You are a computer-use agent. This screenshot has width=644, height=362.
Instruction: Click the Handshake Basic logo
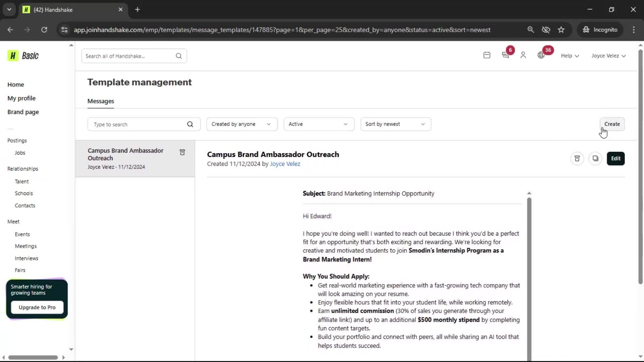click(x=23, y=56)
